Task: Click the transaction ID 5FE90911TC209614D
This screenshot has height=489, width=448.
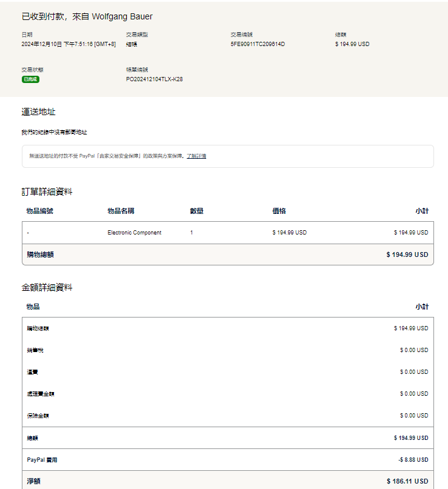Action: tap(257, 44)
